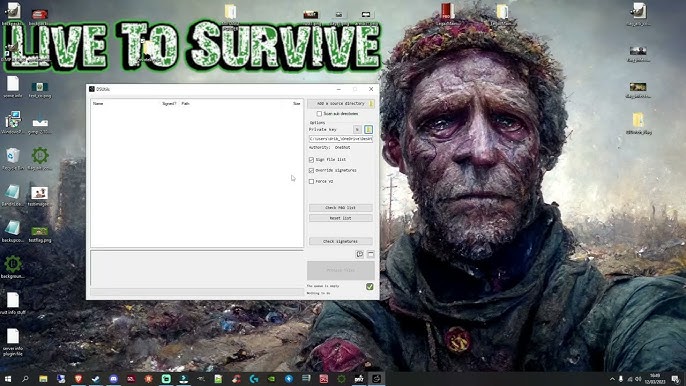Click the Check signatures button

(340, 241)
